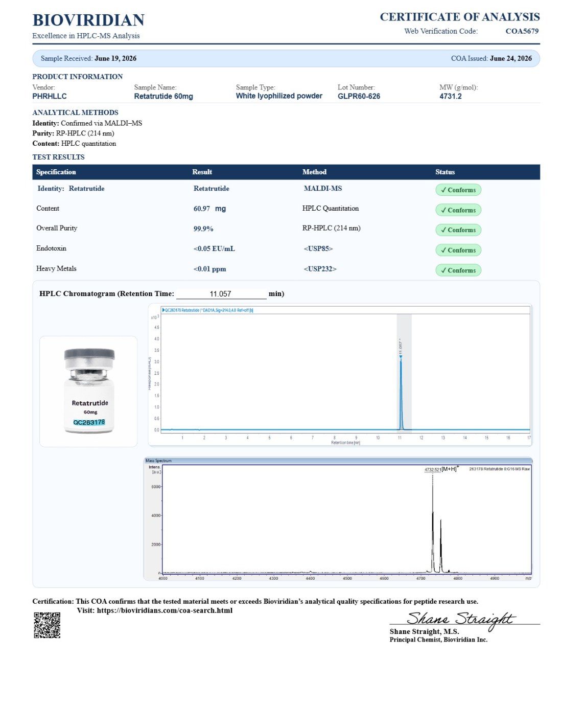The image size is (562, 728).
Task: Click the purity result 99.9%
Action: tap(203, 229)
